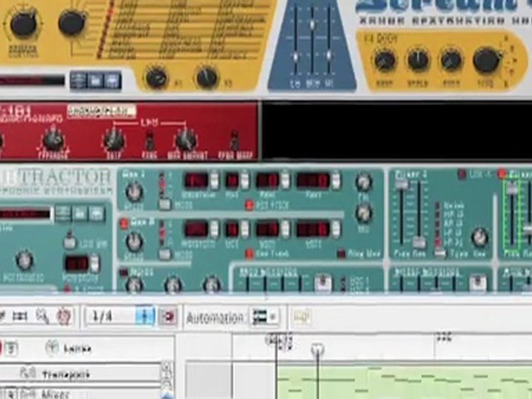Click the Osc 1 Mode button

click(165, 204)
